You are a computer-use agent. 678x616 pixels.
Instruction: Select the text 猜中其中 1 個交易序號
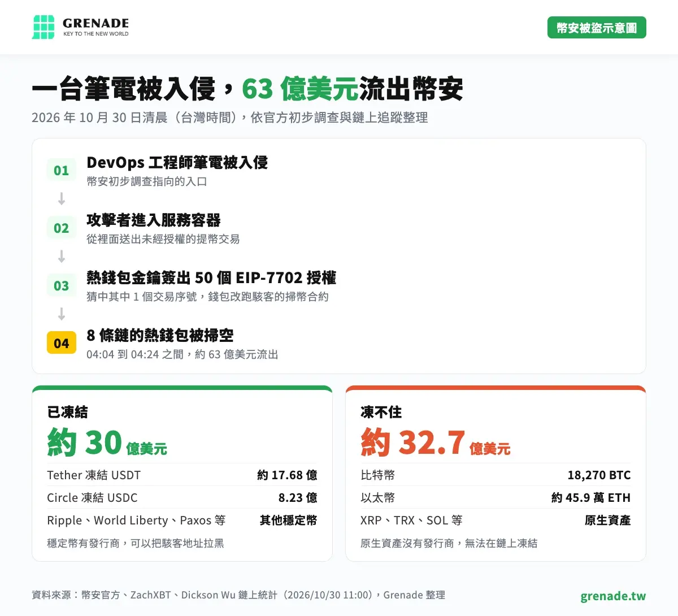142,297
